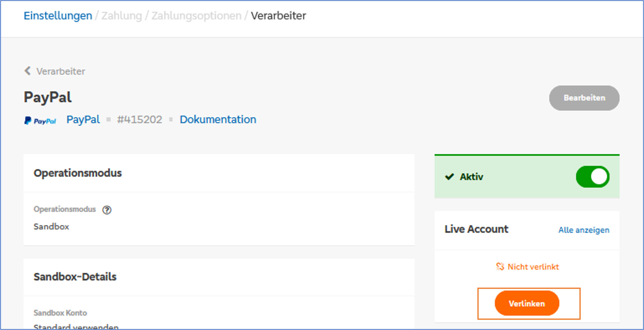Click the processor ID #415202
Screen dimensions: 644x330
[140, 120]
